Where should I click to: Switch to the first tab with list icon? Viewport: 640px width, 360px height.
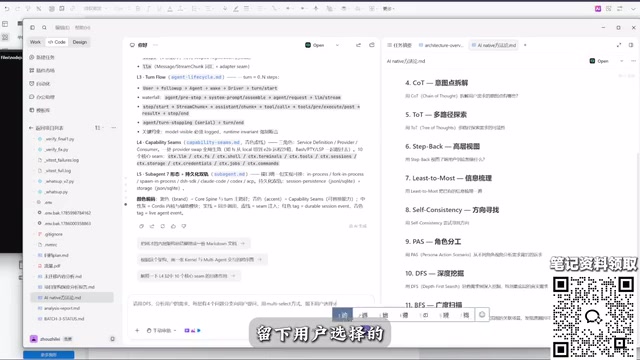(x=400, y=45)
